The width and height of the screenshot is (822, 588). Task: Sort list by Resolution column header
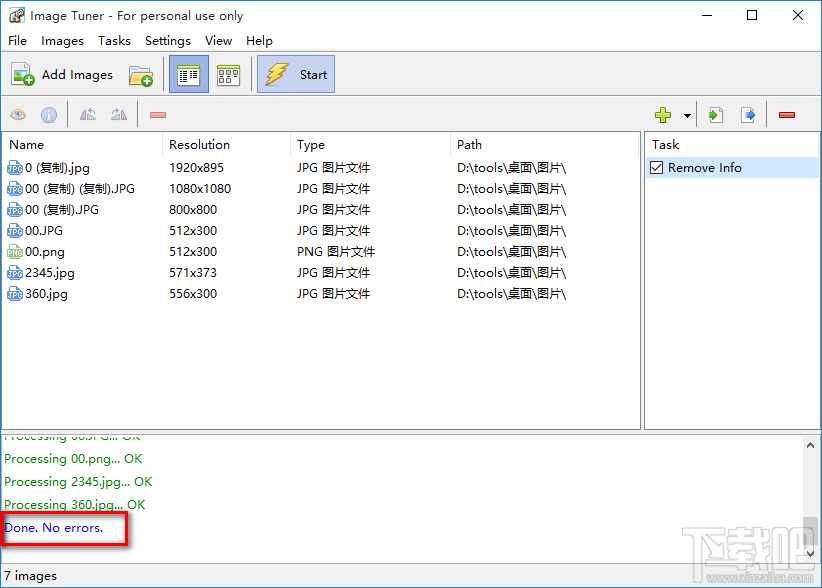pyautogui.click(x=199, y=145)
